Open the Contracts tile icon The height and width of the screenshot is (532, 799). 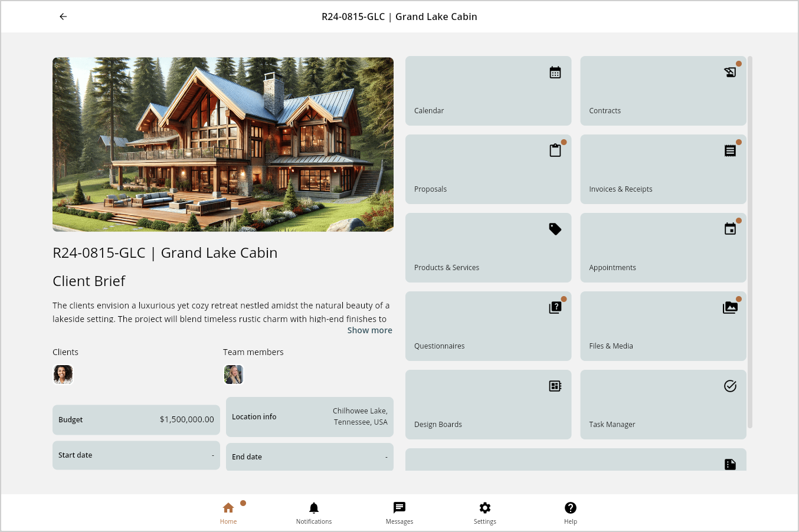click(730, 73)
